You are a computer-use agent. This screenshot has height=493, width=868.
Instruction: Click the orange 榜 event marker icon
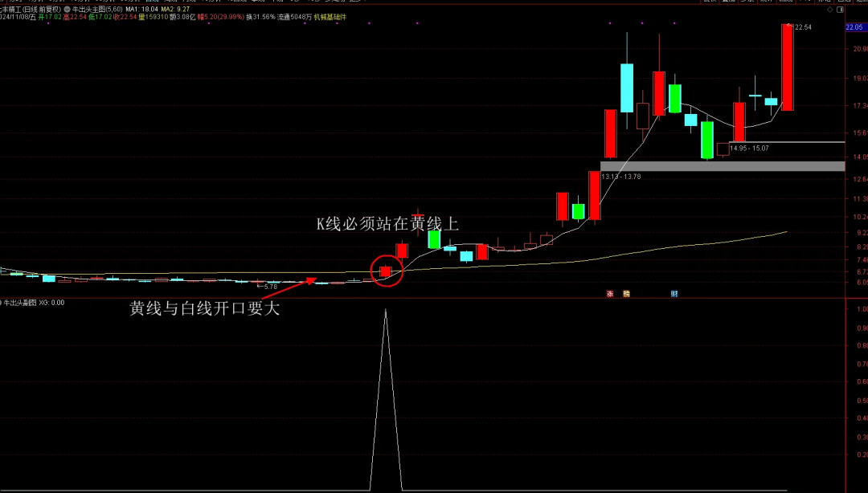pyautogui.click(x=626, y=294)
